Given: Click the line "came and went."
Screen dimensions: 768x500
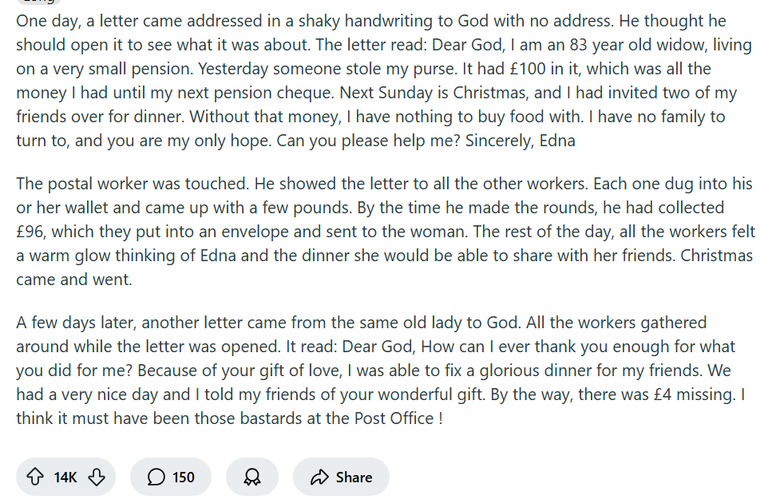Looking at the screenshot, I should [74, 279].
